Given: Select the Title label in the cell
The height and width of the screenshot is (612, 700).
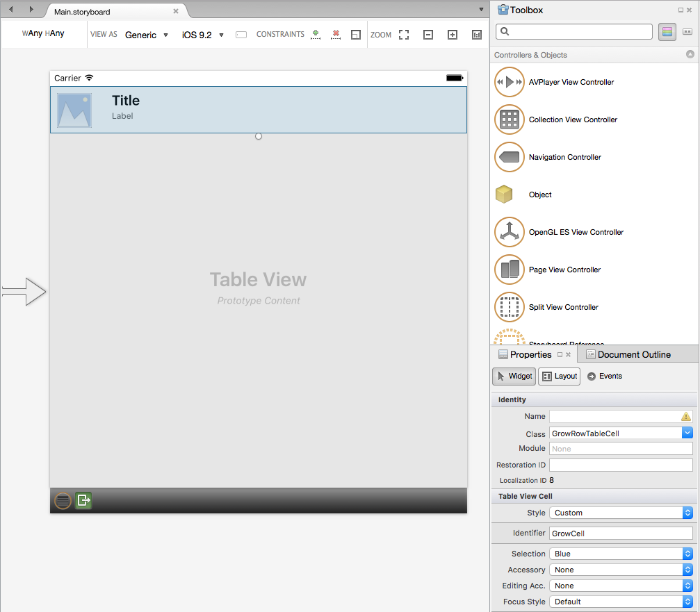Looking at the screenshot, I should (125, 100).
